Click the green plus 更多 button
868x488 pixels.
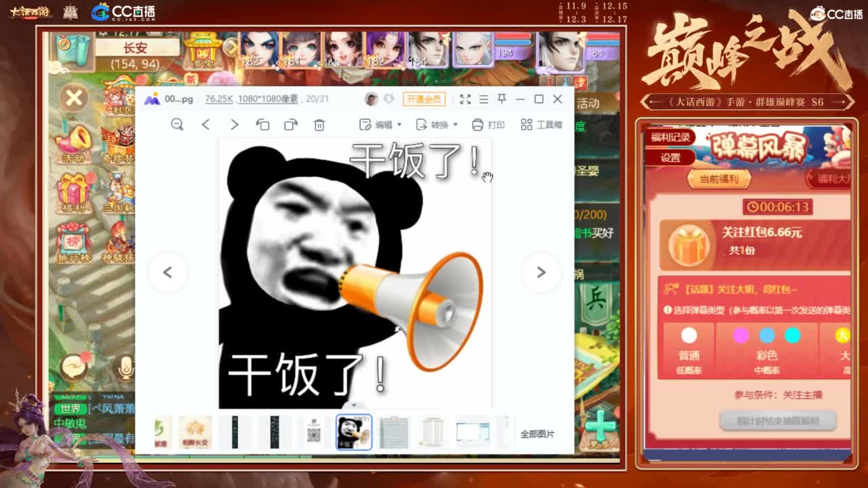click(601, 429)
